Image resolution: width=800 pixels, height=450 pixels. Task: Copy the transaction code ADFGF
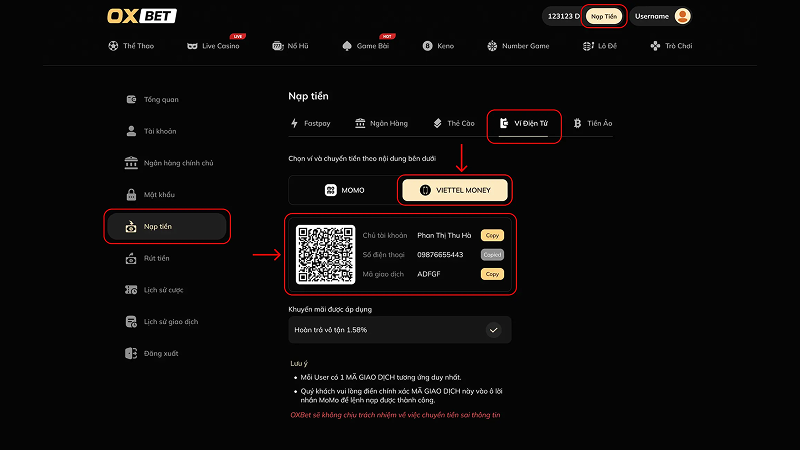pos(492,274)
